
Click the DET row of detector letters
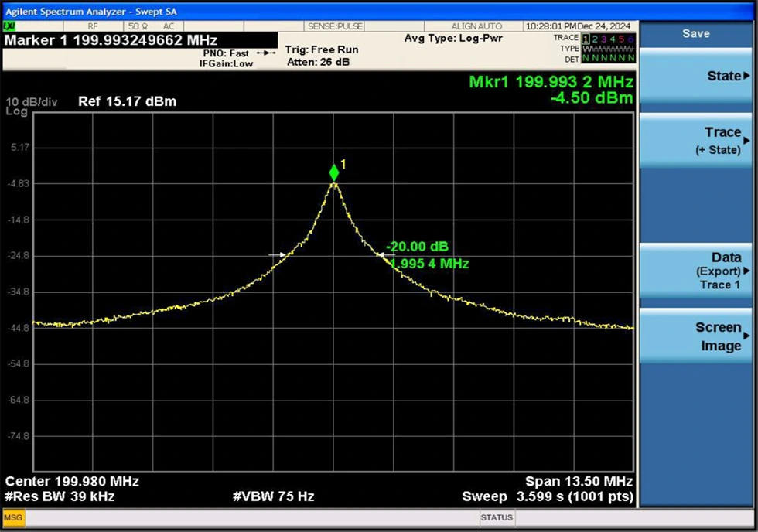(x=608, y=59)
